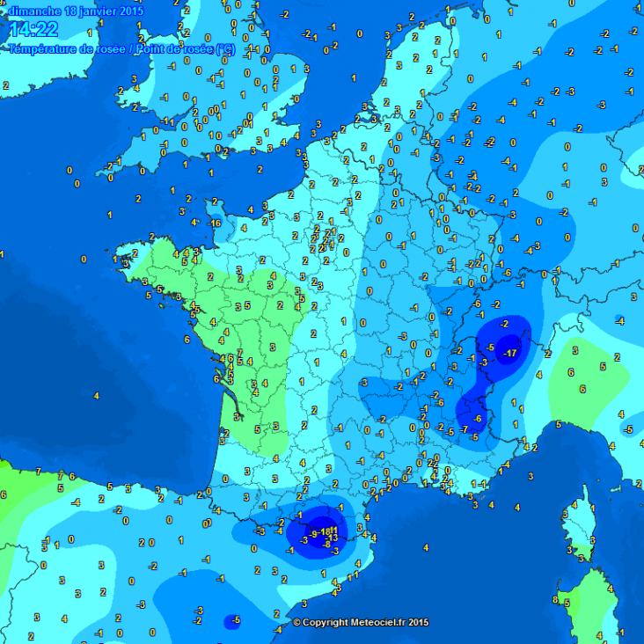This screenshot has height=644, width=644.
Task: Click the -2 just above the -17
Action: click(504, 324)
